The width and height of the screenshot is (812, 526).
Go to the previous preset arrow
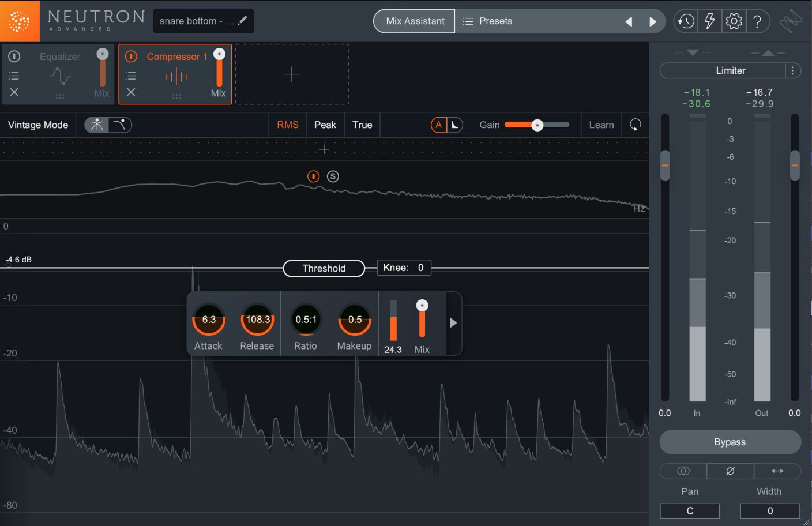coord(629,21)
